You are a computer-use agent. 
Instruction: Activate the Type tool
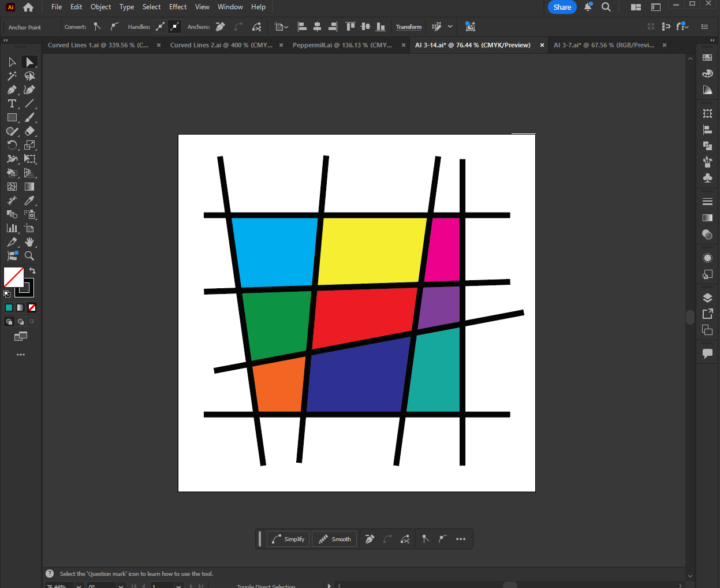pyautogui.click(x=12, y=103)
